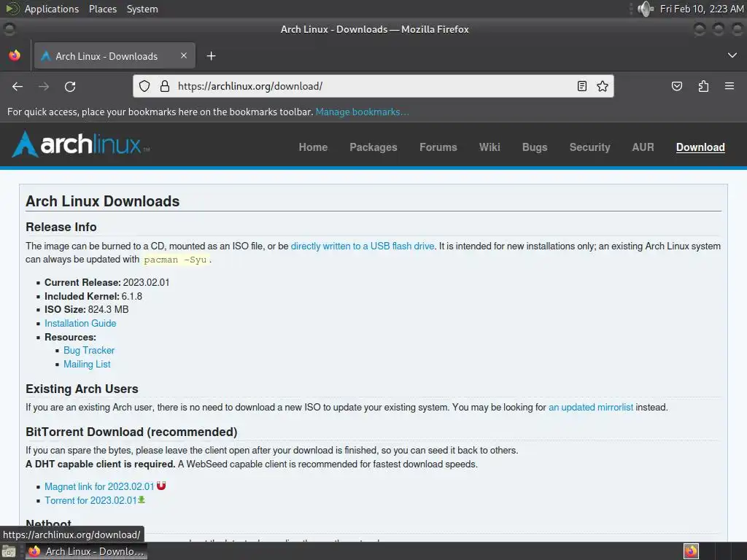
Task: Click the clock showing Fri Feb 10
Action: [701, 9]
